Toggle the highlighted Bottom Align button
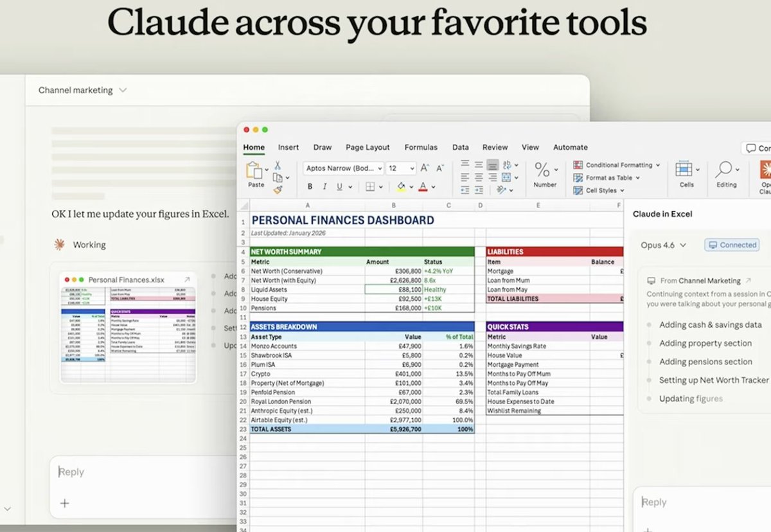 (x=493, y=165)
